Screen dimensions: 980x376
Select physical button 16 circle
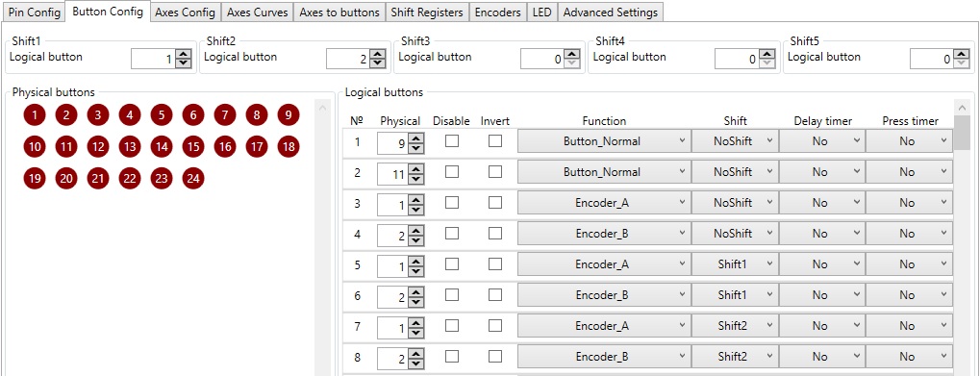(x=225, y=147)
